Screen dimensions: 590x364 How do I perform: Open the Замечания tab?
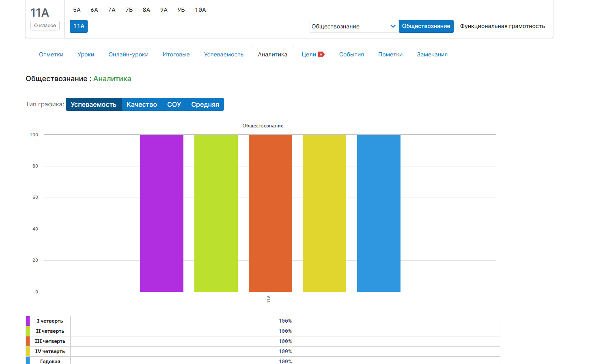(432, 54)
